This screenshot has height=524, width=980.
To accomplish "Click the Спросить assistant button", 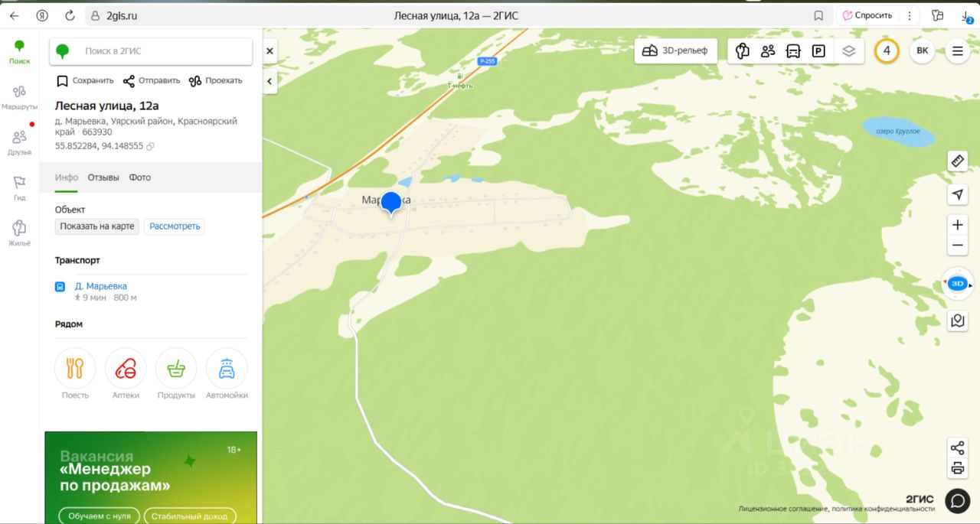I will click(867, 15).
